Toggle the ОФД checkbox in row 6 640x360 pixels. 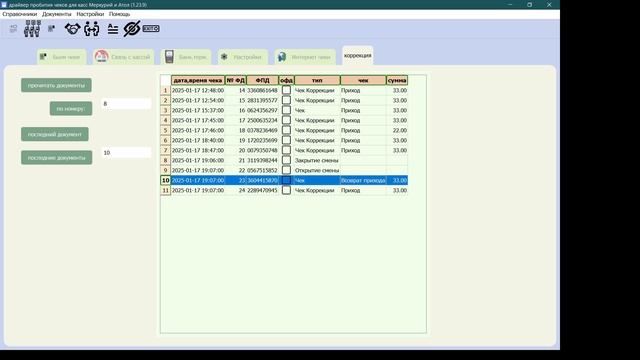click(287, 140)
